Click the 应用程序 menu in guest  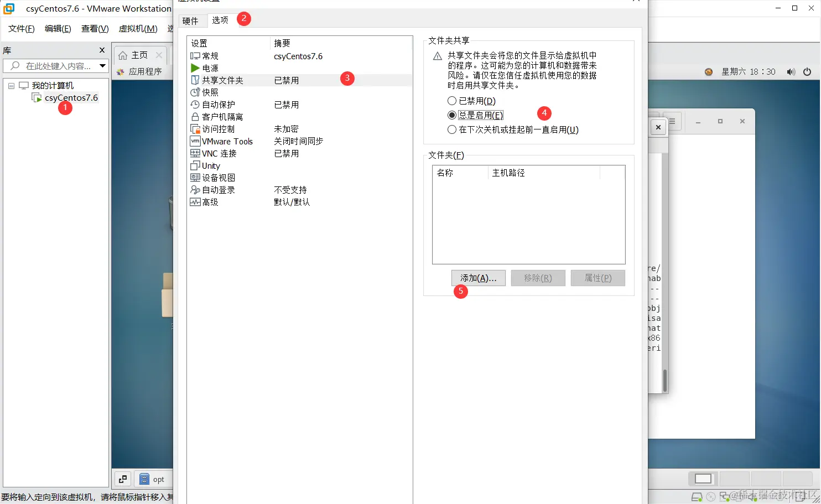tap(145, 72)
